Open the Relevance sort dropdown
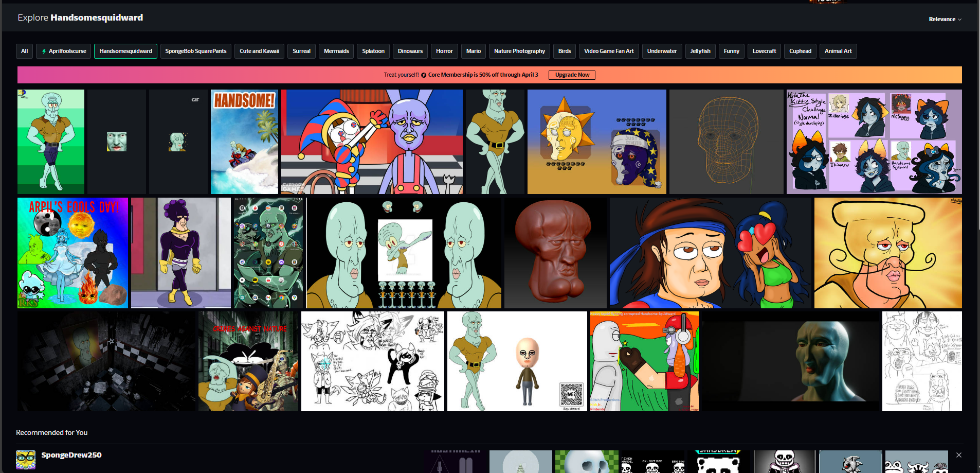Screen dimensions: 980x473 tap(945, 19)
